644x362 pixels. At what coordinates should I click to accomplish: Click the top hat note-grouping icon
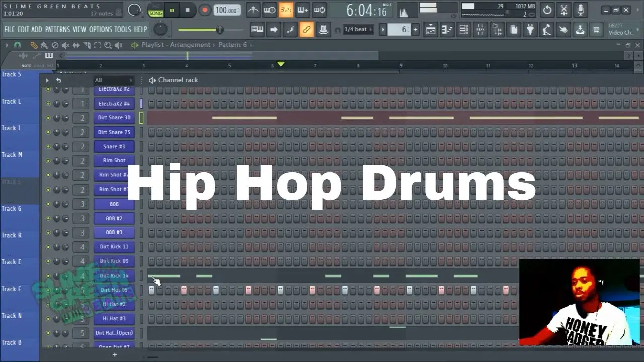tap(323, 30)
